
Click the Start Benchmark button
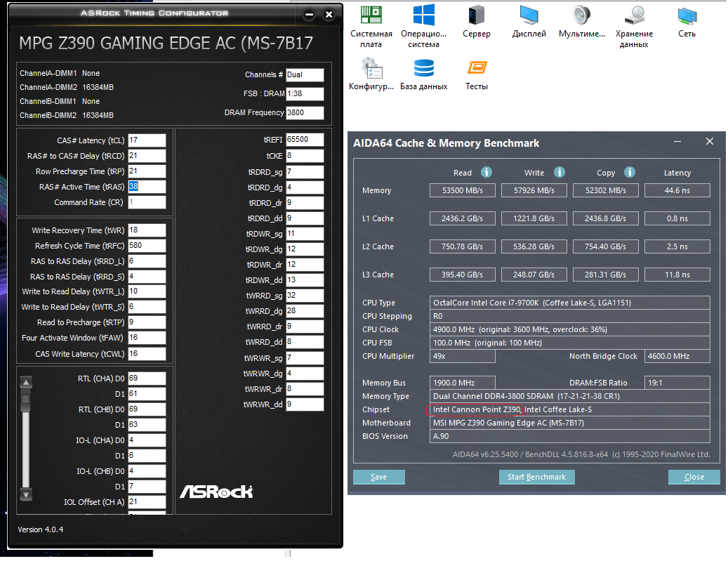537,477
